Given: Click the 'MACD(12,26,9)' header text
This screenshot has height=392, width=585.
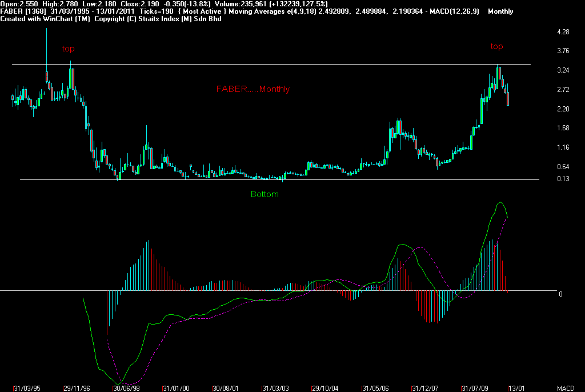Looking at the screenshot, I should coord(454,11).
